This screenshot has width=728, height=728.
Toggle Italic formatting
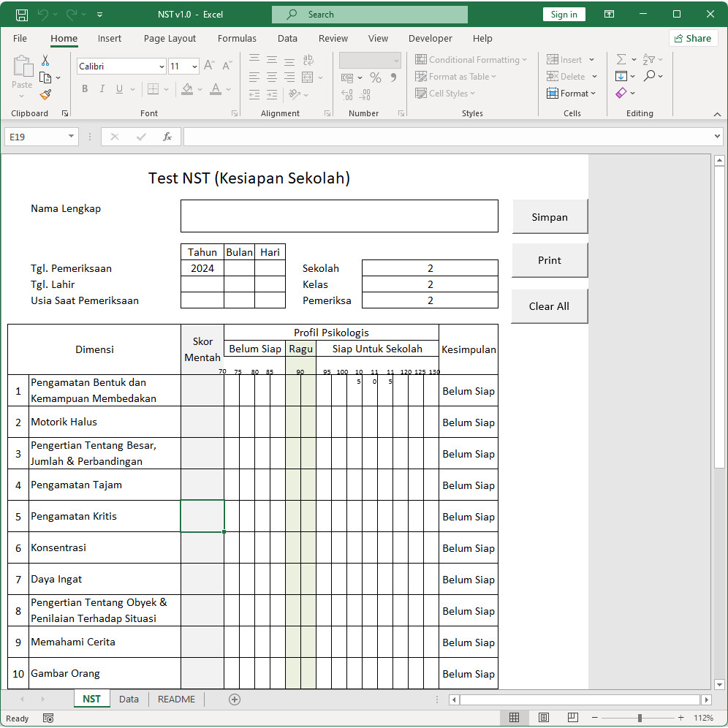(102, 89)
